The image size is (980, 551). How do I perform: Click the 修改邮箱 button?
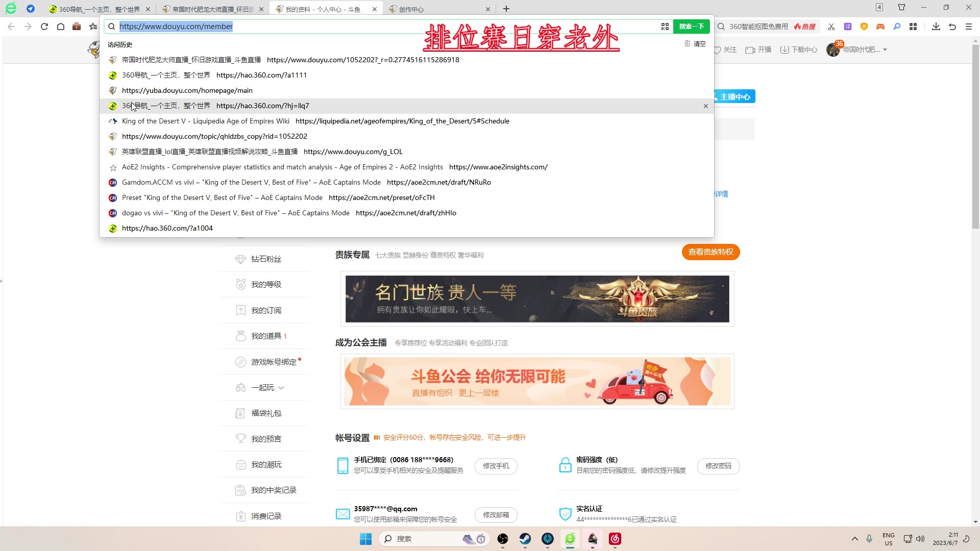[496, 515]
